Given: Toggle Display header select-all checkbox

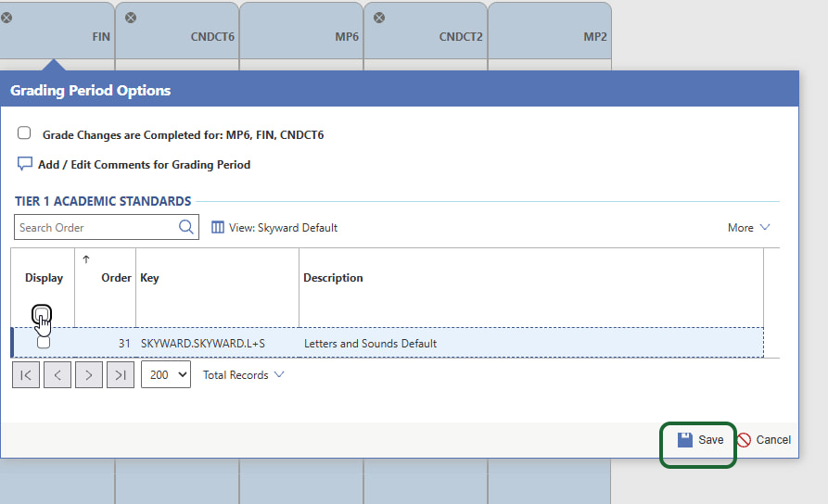Looking at the screenshot, I should (x=42, y=315).
